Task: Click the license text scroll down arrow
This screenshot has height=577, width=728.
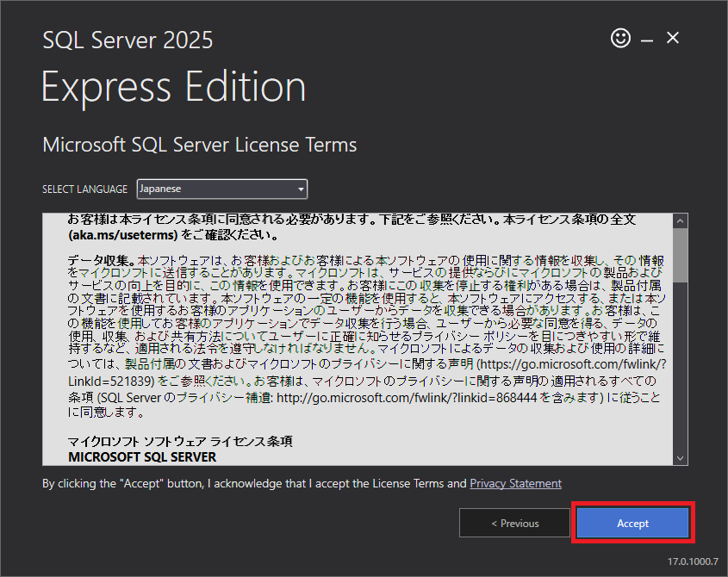Action: [680, 458]
